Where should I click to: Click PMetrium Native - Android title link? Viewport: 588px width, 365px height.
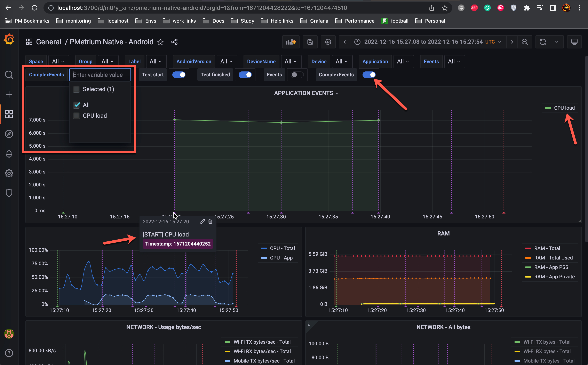pos(111,42)
